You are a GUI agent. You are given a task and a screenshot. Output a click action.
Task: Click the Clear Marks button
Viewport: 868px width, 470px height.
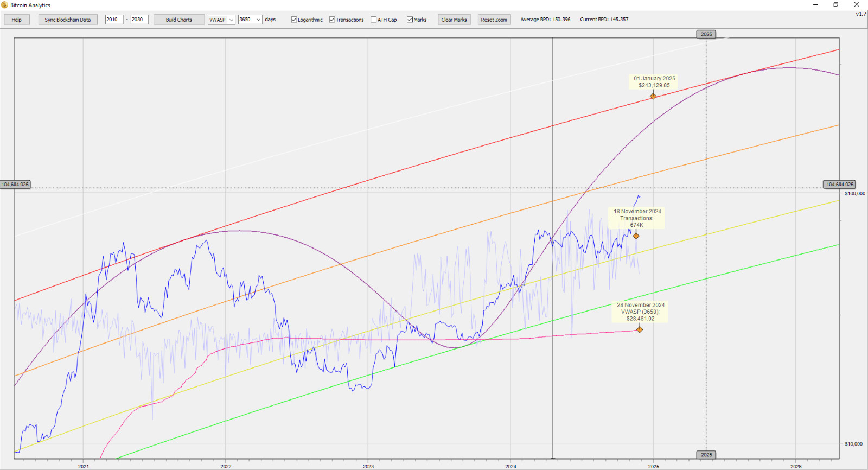point(454,20)
